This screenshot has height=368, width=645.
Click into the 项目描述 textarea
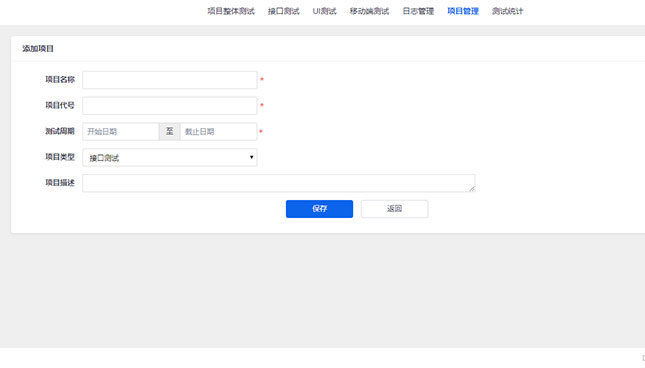click(x=278, y=183)
